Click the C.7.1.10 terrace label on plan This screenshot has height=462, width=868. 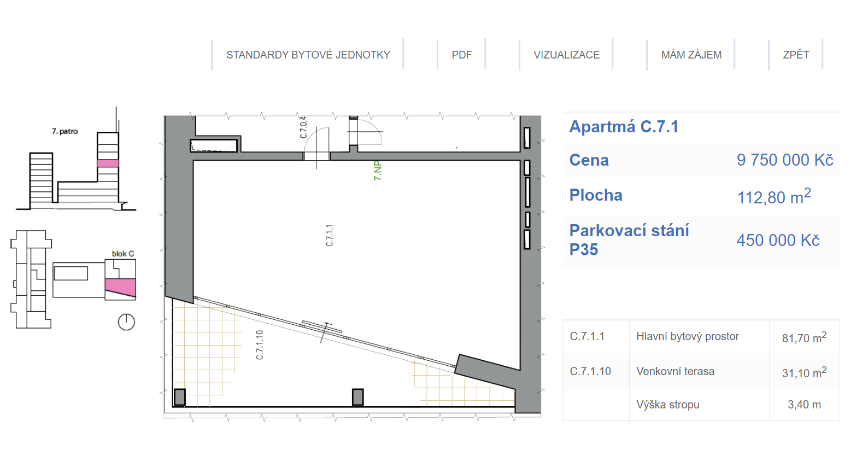(x=260, y=344)
